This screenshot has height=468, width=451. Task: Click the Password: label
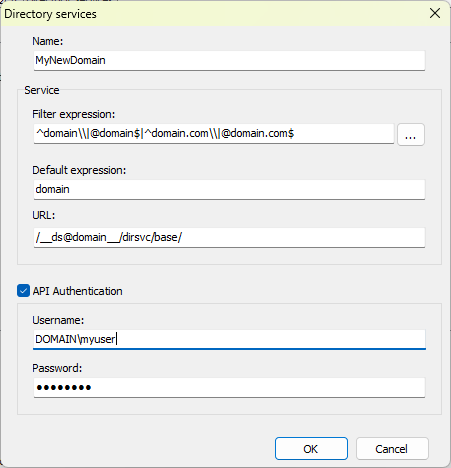pyautogui.click(x=57, y=368)
